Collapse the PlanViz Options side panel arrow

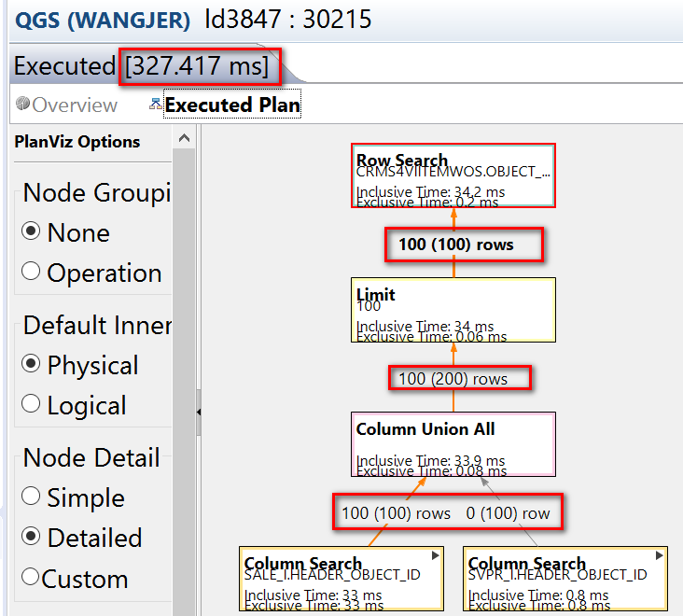click(199, 413)
